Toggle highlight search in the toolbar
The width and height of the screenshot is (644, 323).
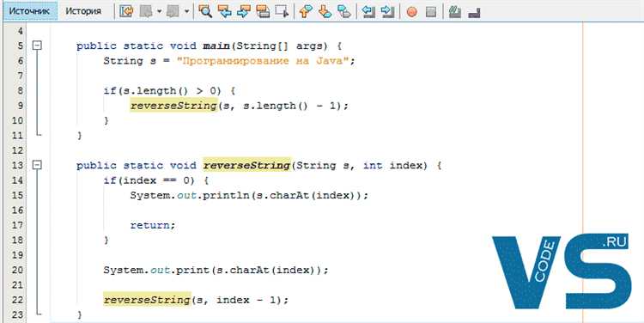pos(263,11)
